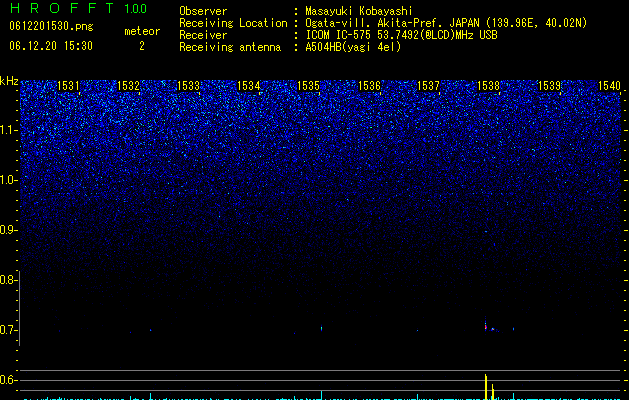Image resolution: width=629 pixels, height=400 pixels.
Task: Click the date stamp 06.12.20 15:30
Action: tap(51, 46)
